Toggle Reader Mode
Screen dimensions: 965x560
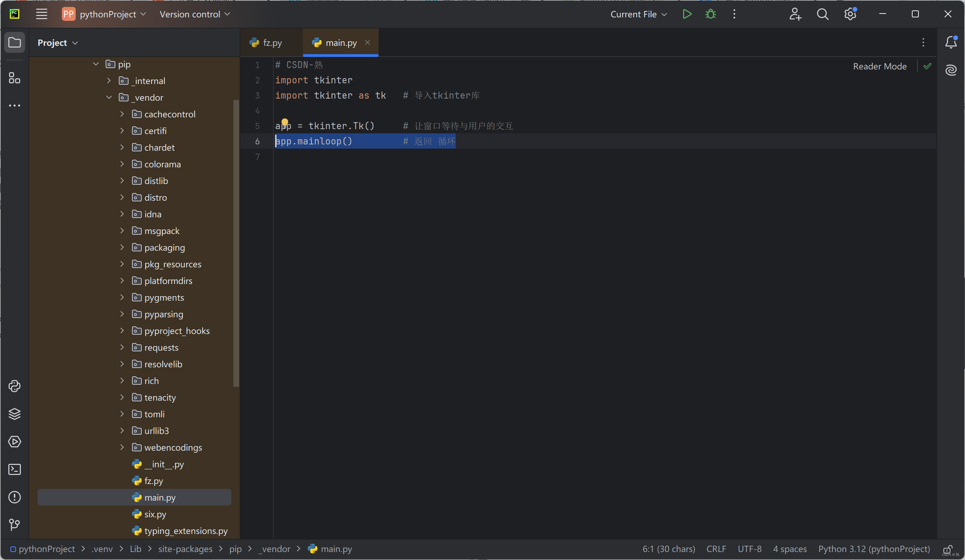[x=880, y=66]
